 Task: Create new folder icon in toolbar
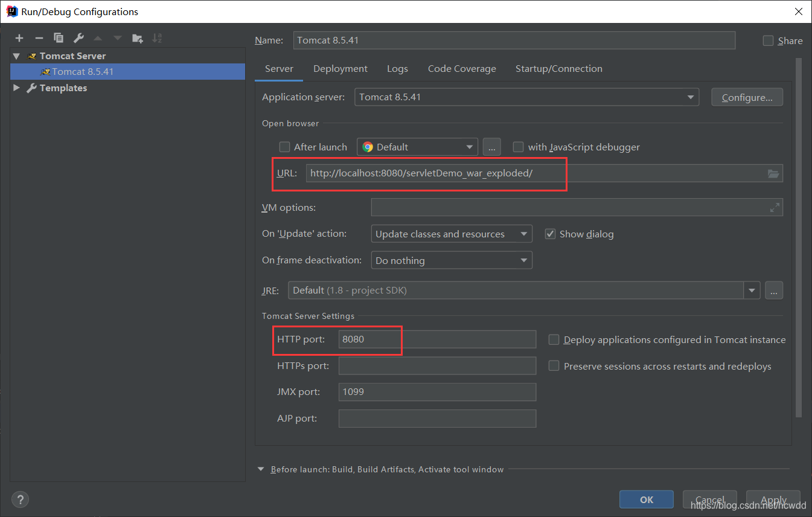138,38
